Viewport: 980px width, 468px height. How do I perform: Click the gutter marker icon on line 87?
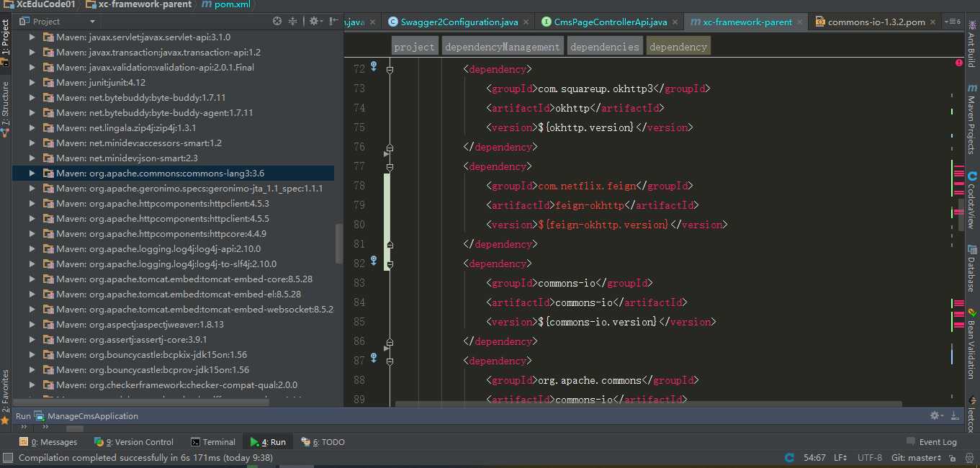point(373,358)
